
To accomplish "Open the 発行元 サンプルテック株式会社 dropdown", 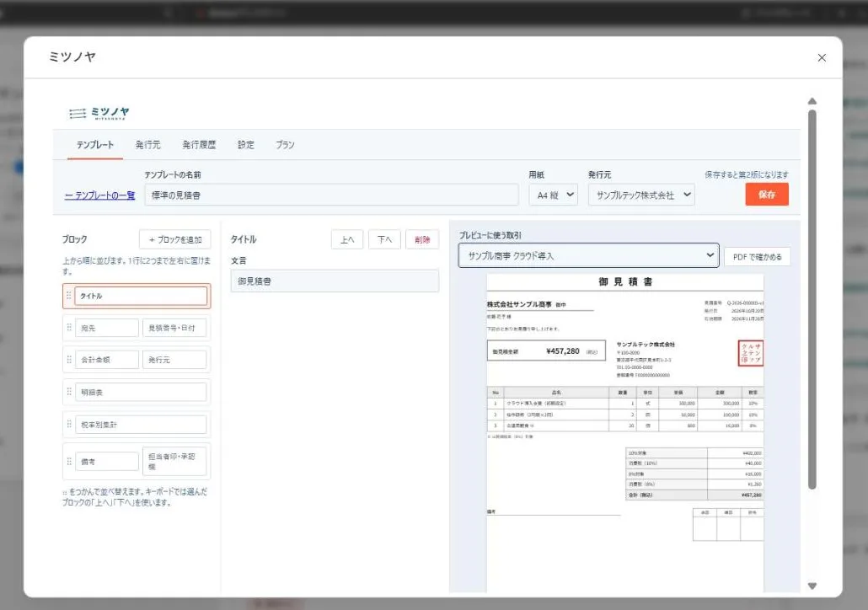I will tap(641, 195).
